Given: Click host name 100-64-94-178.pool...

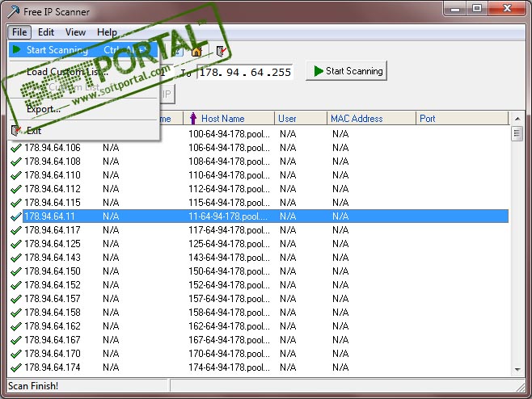Looking at the screenshot, I should (230, 134).
